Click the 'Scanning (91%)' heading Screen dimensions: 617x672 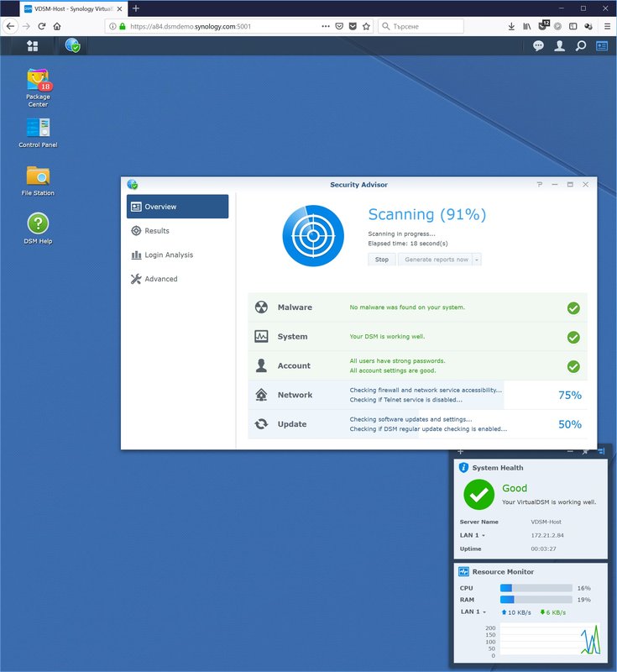(427, 214)
